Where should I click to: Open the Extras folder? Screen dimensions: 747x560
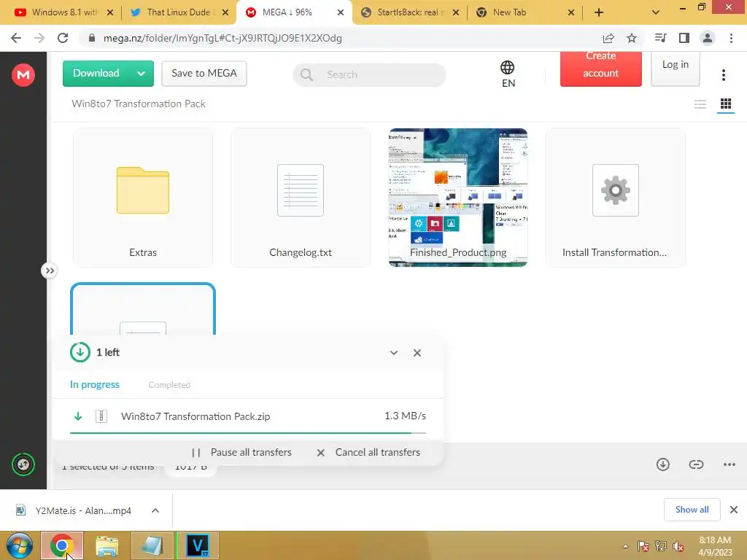(x=143, y=197)
